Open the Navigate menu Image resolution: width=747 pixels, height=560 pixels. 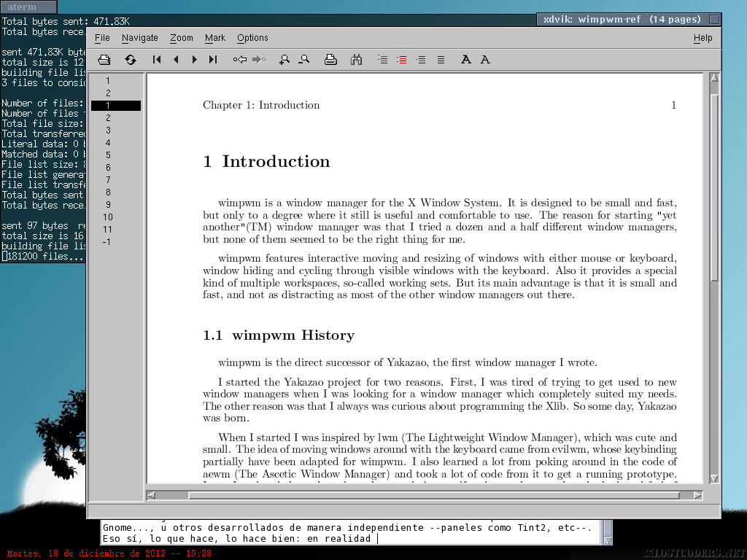pyautogui.click(x=139, y=38)
